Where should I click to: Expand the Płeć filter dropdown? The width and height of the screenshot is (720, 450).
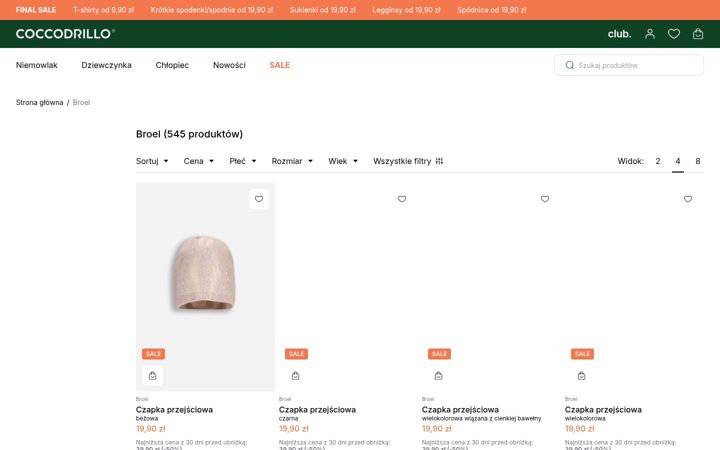[x=242, y=161]
